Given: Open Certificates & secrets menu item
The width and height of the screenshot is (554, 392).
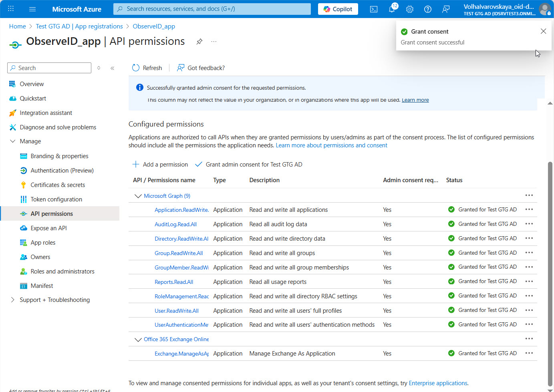Looking at the screenshot, I should [x=58, y=185].
